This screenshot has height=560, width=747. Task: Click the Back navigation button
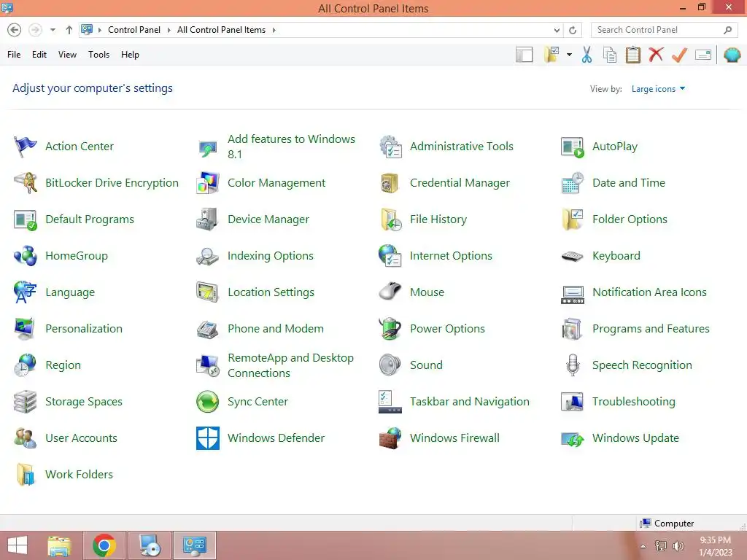coord(15,30)
